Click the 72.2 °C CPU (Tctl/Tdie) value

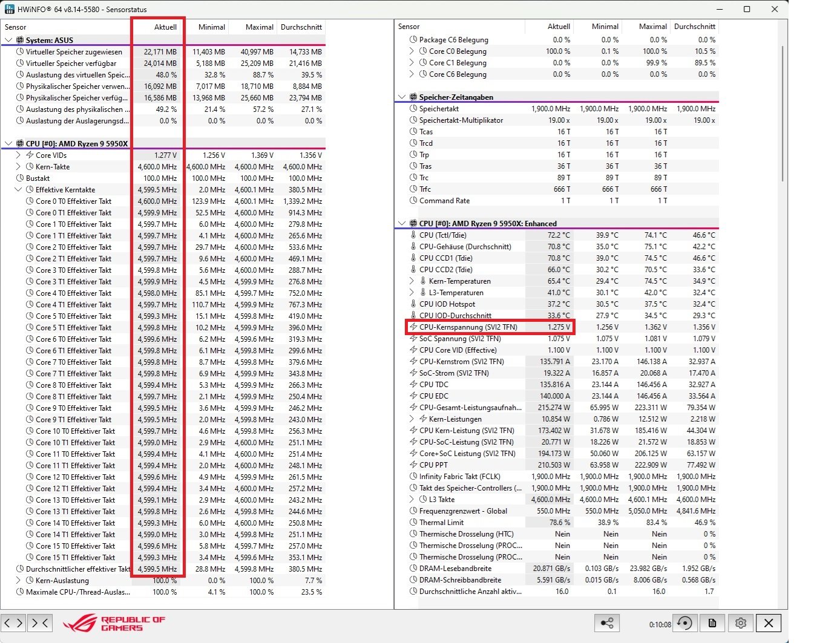(x=558, y=235)
